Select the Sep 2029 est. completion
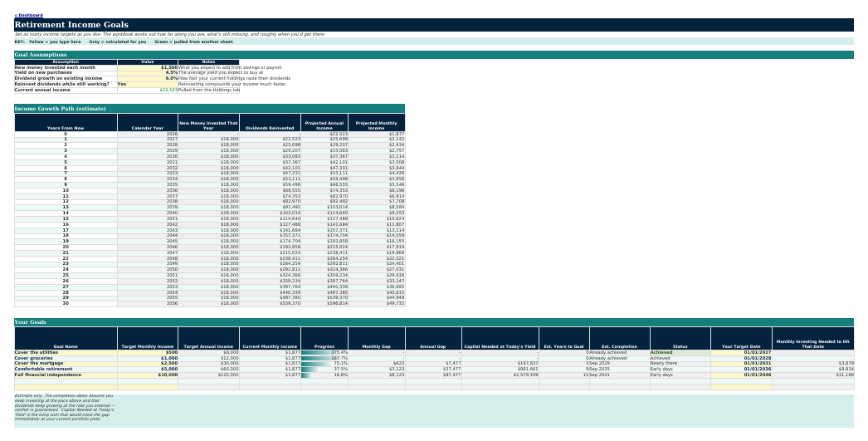Screen dimensions: 868x441 (619, 364)
